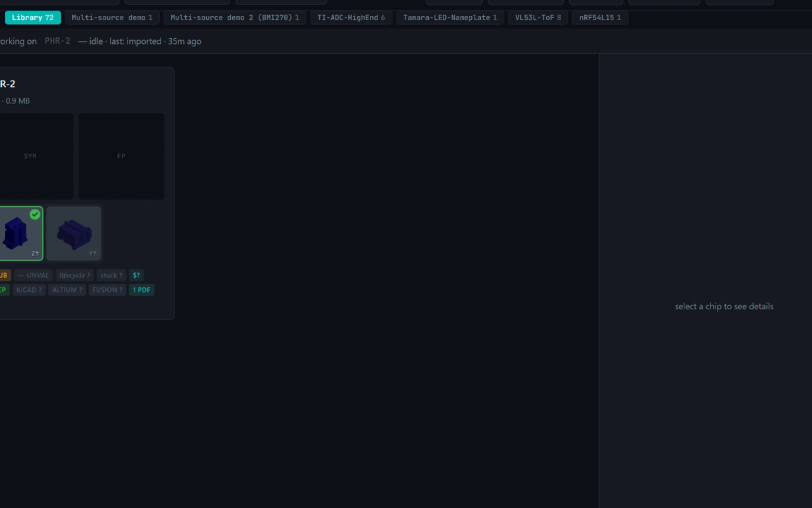Click the ALTIUM ? format badge
Image resolution: width=812 pixels, height=508 pixels.
pos(67,290)
